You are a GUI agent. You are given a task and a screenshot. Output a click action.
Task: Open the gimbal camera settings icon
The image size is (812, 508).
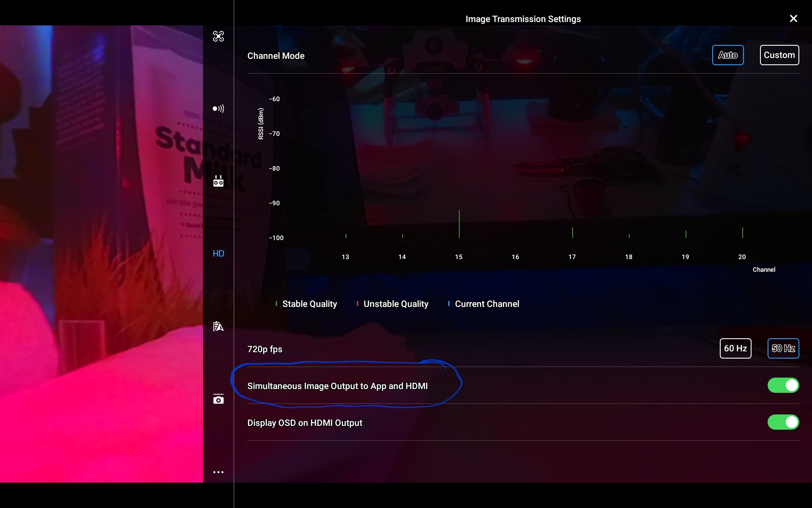pos(218,399)
